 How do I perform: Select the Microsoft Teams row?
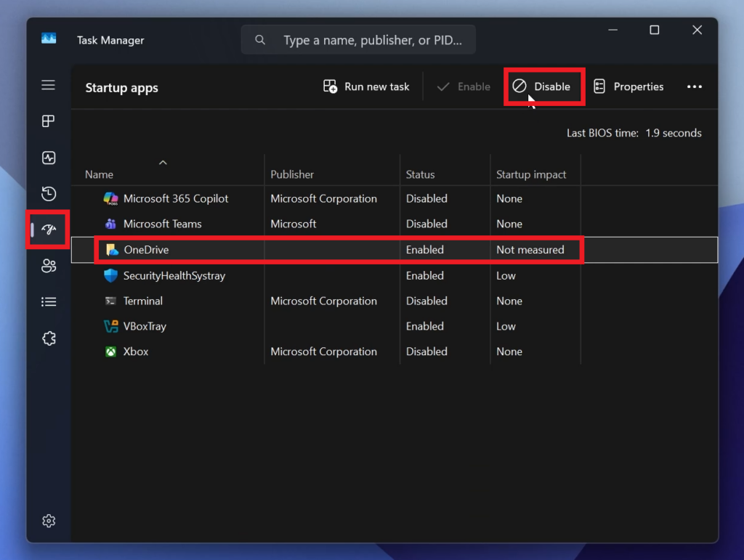[x=162, y=224]
